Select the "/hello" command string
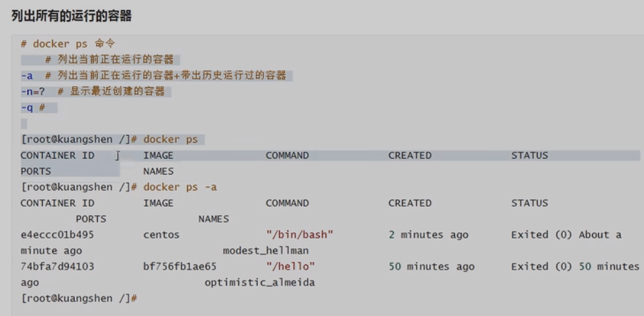This screenshot has width=644, height=316. pos(290,267)
